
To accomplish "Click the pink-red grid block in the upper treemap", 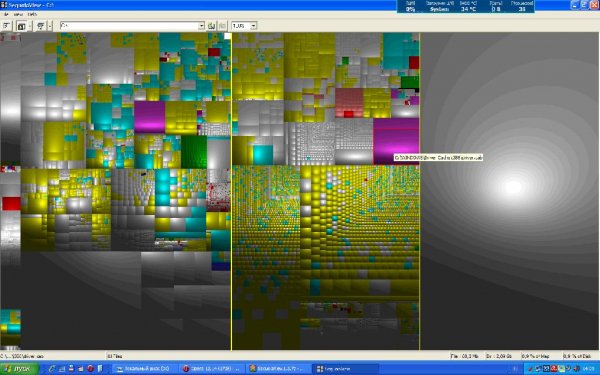I will tap(349, 103).
